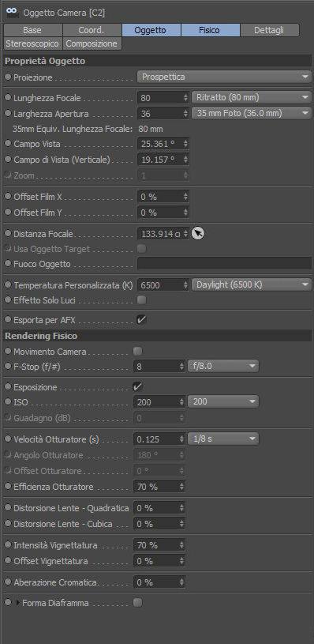
Task: Click the Intensità Vignettatura stepper arrows
Action: 182,545
